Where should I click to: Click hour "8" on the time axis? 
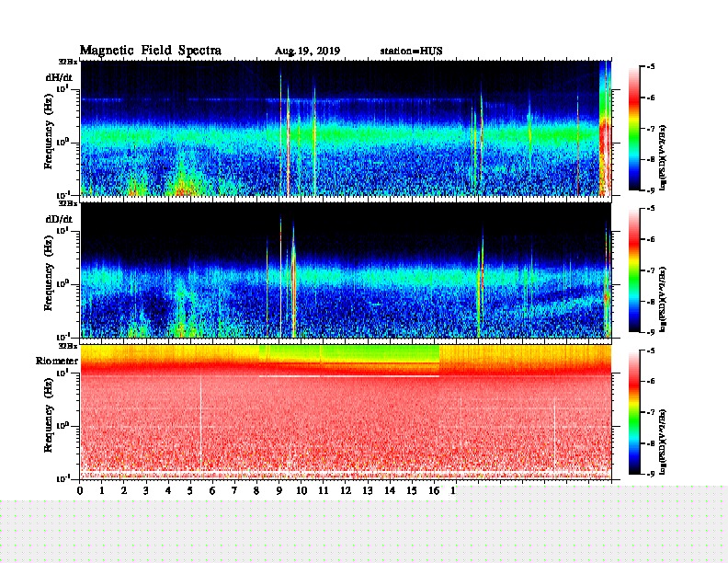click(x=256, y=490)
